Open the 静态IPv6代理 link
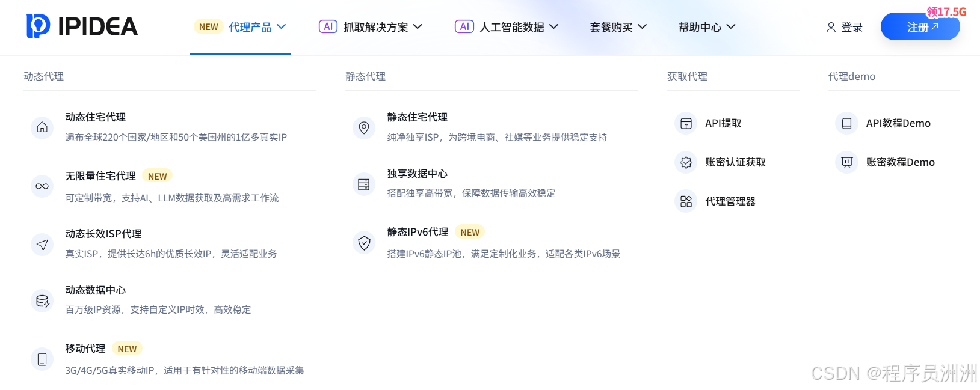The image size is (980, 390). (418, 232)
